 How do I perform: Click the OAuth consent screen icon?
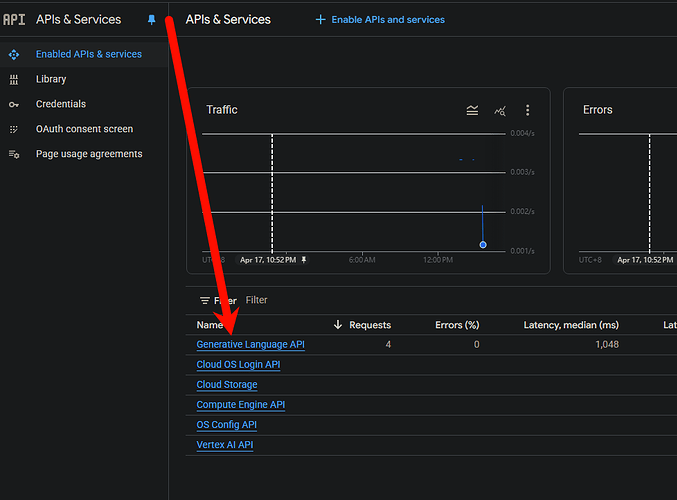point(14,129)
